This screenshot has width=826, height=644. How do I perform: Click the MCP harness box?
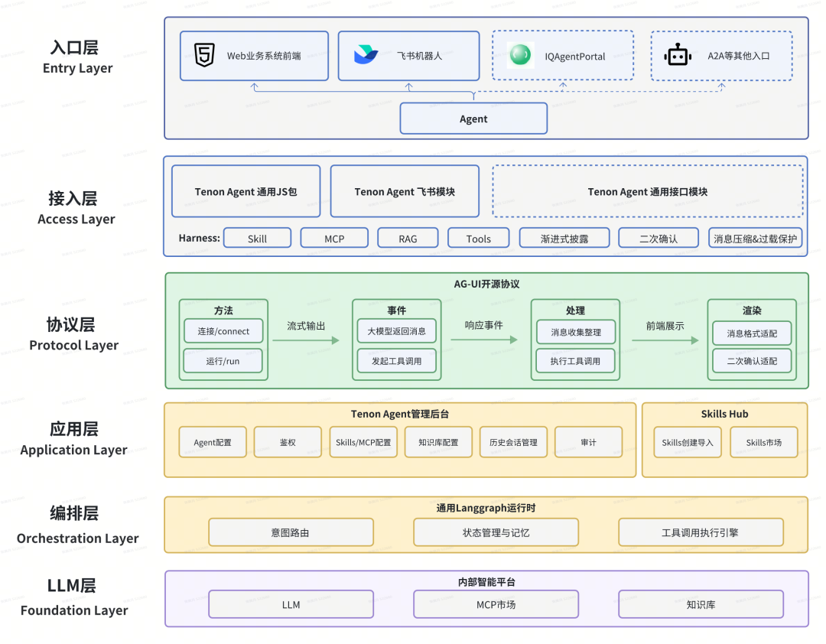point(334,238)
